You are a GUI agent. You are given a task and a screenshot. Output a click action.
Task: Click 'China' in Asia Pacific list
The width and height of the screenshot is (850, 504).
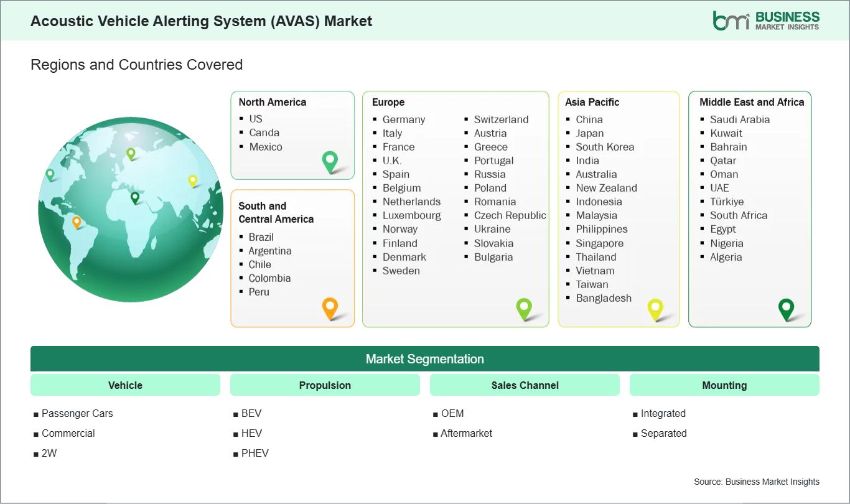589,119
